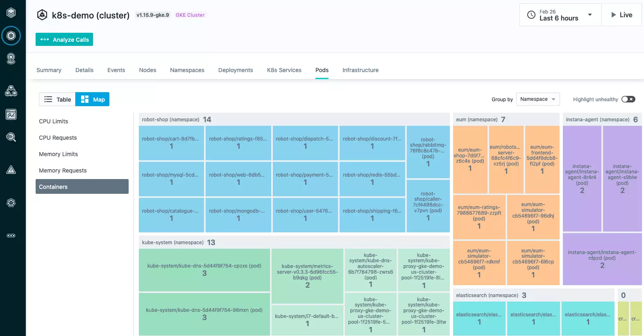Open the Applications sidebar icon
This screenshot has height=336, width=644.
[11, 91]
